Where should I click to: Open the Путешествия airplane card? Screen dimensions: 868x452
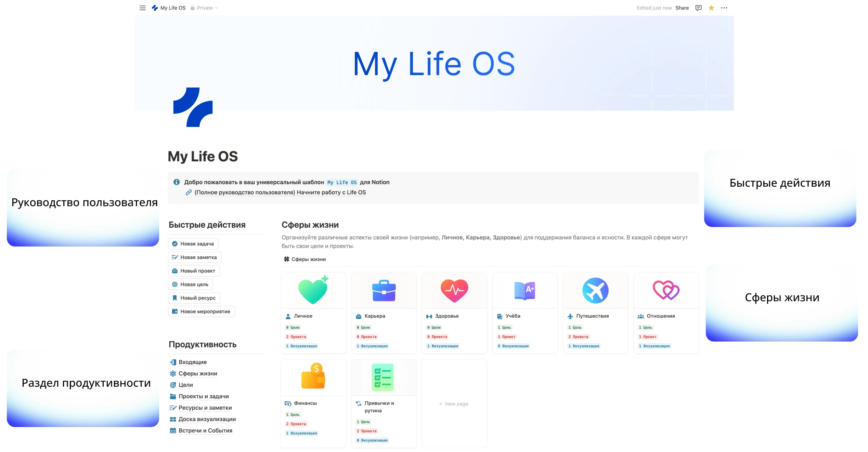click(x=595, y=291)
